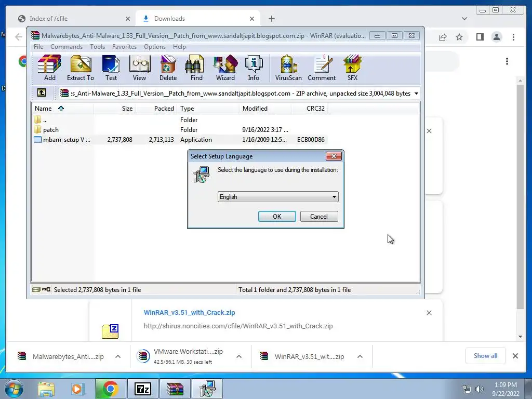
Task: Bookmark this page with the star
Action: [x=459, y=37]
